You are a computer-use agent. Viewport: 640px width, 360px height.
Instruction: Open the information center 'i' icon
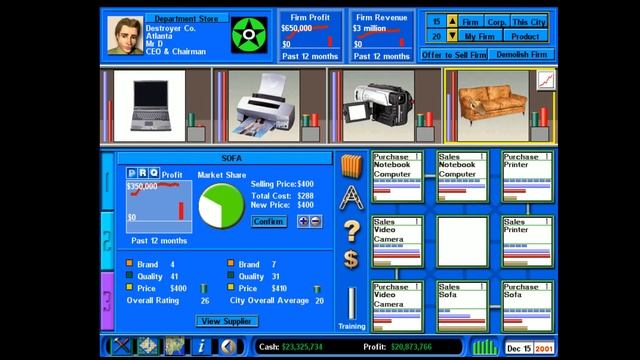point(201,347)
